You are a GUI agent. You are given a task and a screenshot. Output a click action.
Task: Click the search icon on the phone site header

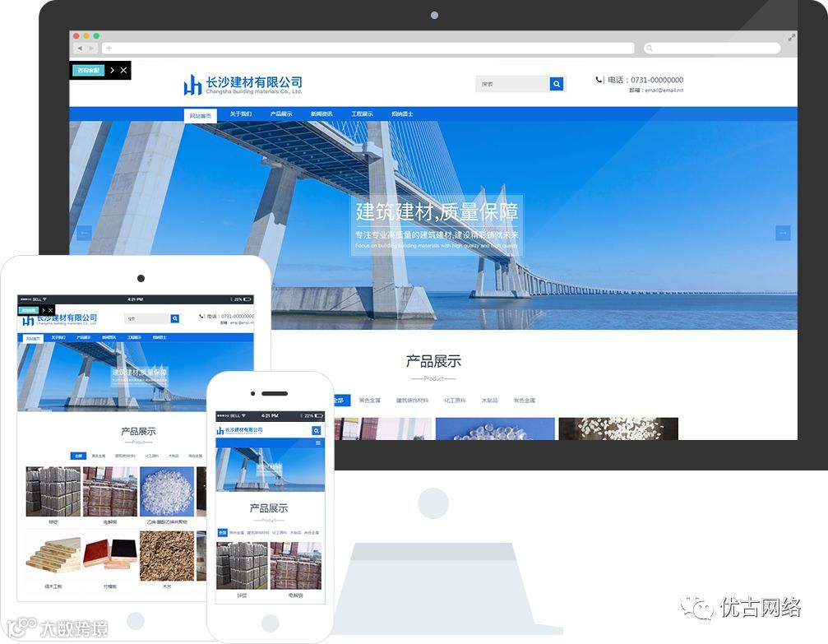pyautogui.click(x=317, y=430)
